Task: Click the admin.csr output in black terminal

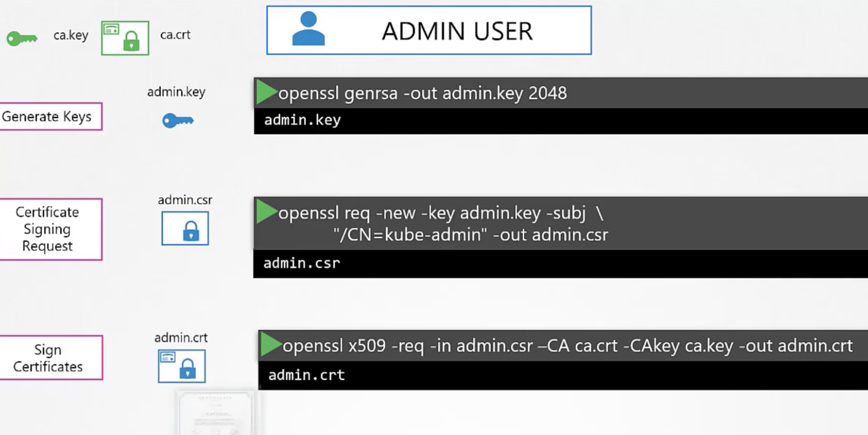Action: [302, 263]
